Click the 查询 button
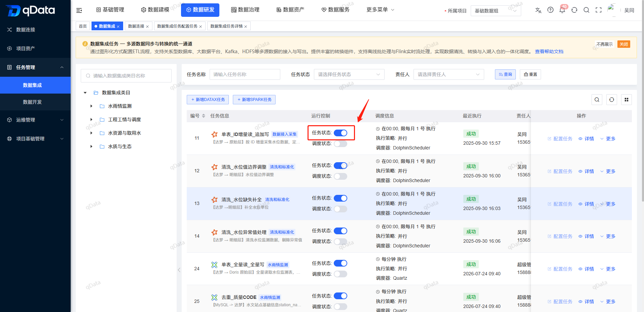This screenshot has height=312, width=644. [505, 74]
